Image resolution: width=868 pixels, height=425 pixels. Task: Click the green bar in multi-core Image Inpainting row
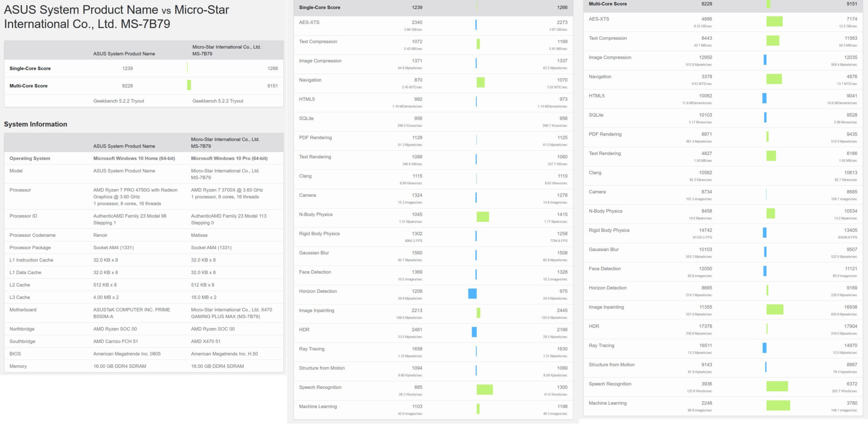coord(774,309)
